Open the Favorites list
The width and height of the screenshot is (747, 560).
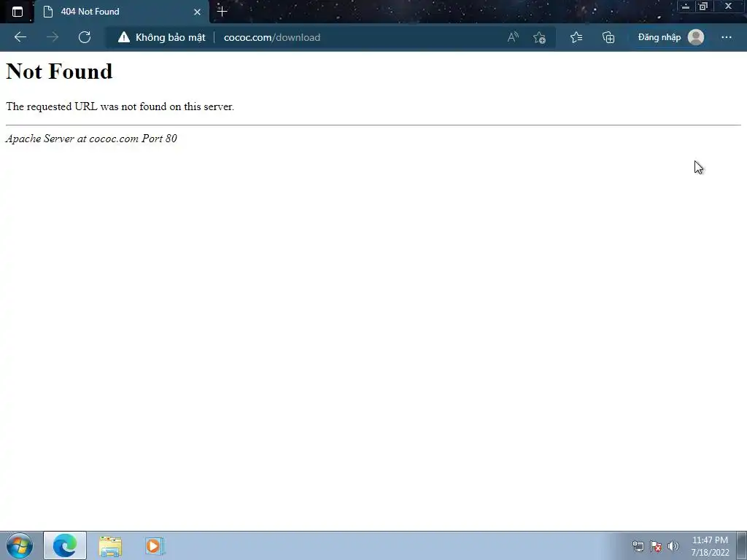(576, 37)
